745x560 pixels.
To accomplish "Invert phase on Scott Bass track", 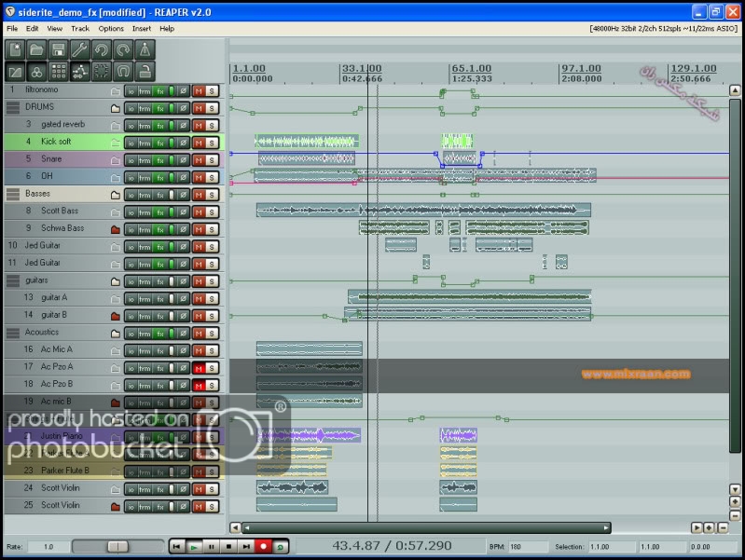I will [183, 212].
